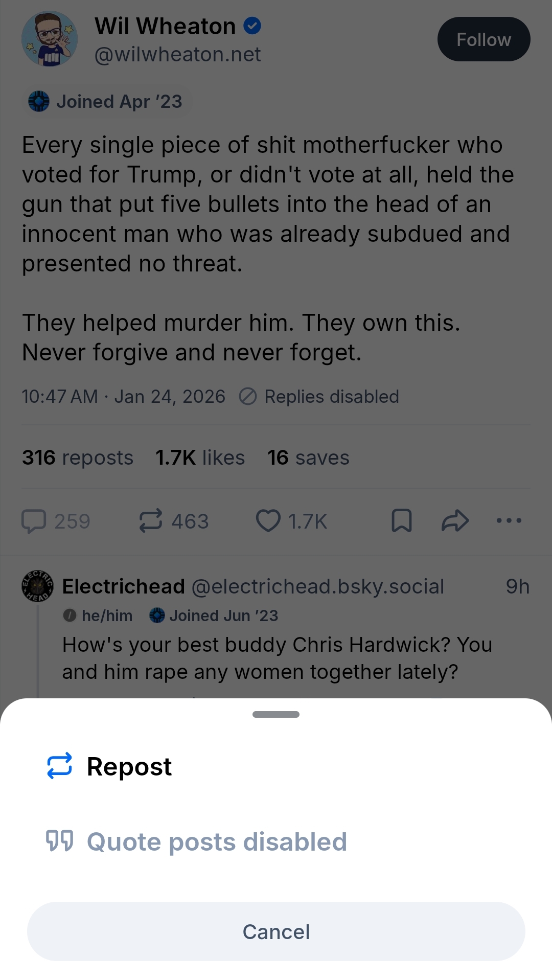Tap the Follow button
552x980 pixels.
tap(484, 39)
